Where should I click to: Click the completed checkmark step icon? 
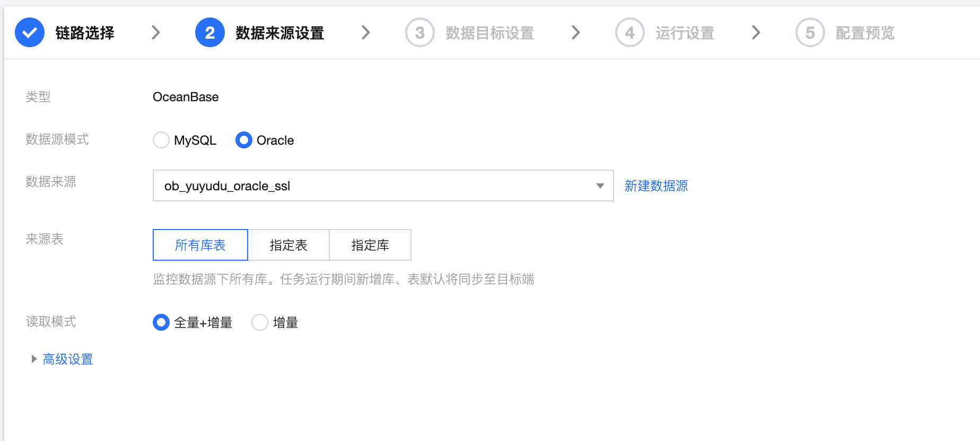point(30,33)
